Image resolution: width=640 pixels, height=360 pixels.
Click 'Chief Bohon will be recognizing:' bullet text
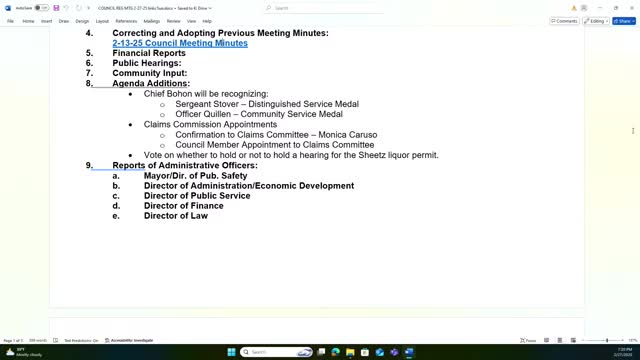[x=206, y=93]
